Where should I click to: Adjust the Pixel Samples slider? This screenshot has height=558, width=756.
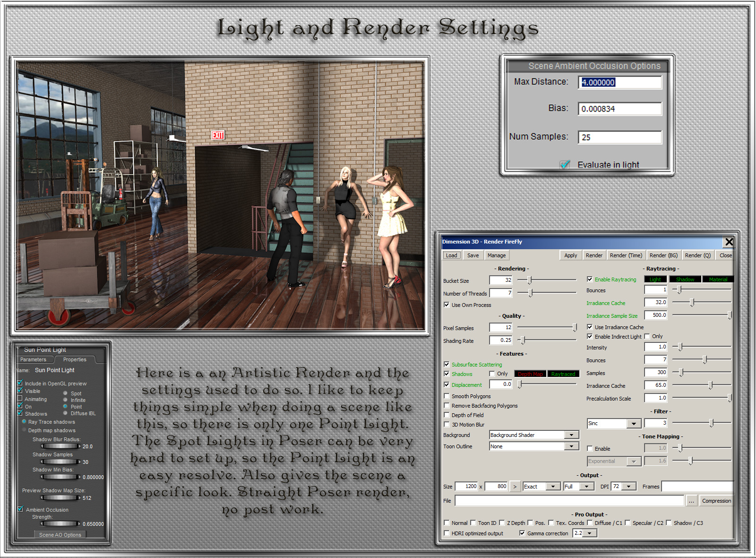point(547,328)
